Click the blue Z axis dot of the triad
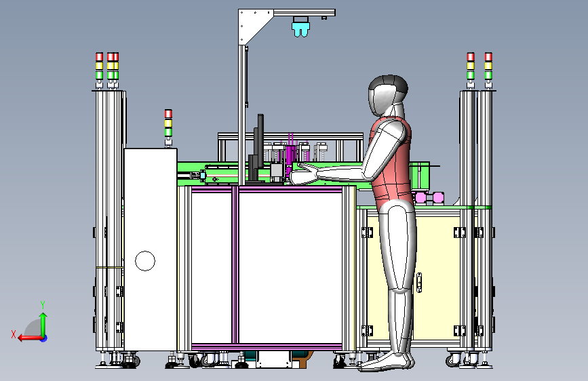The image size is (588, 381). [x=44, y=338]
